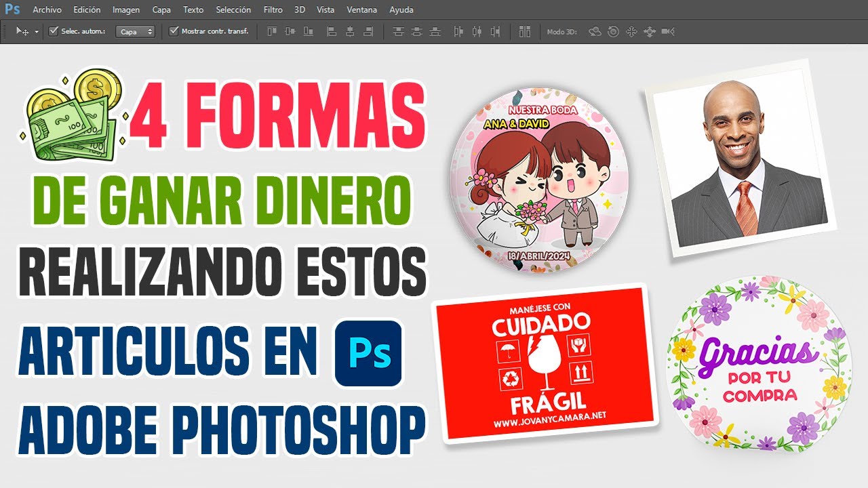Open the Ayuda menu
Image resolution: width=868 pixels, height=488 pixels.
click(x=401, y=10)
